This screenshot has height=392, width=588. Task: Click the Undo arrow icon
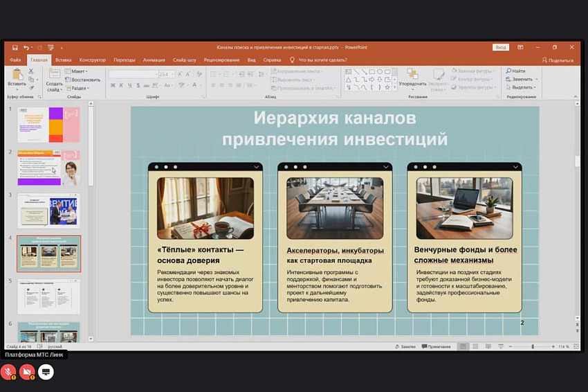(x=25, y=48)
